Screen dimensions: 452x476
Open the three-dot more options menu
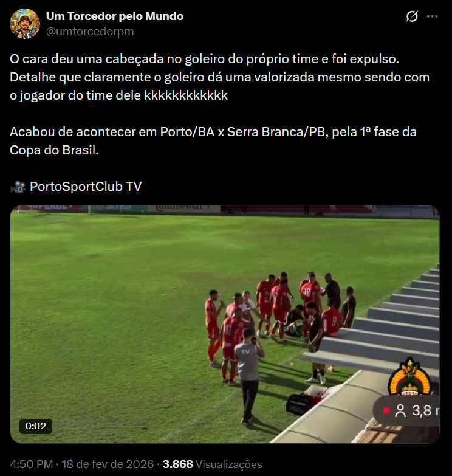(x=433, y=16)
